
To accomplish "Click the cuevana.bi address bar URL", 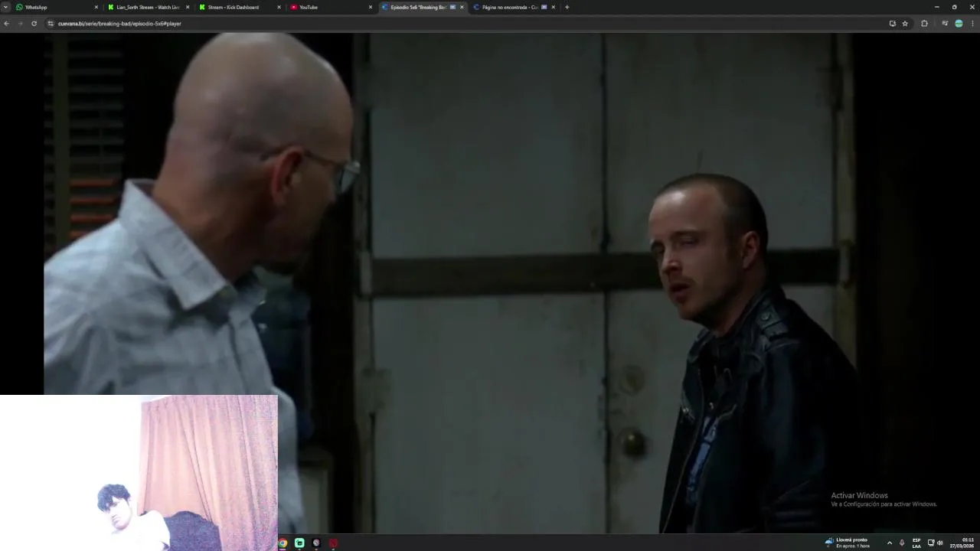I will click(119, 24).
